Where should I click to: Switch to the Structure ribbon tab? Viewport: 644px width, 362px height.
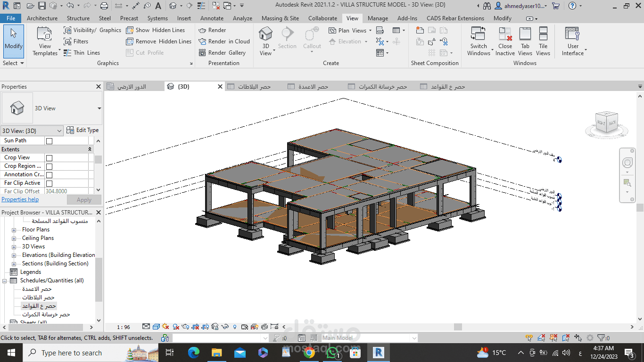pyautogui.click(x=78, y=18)
